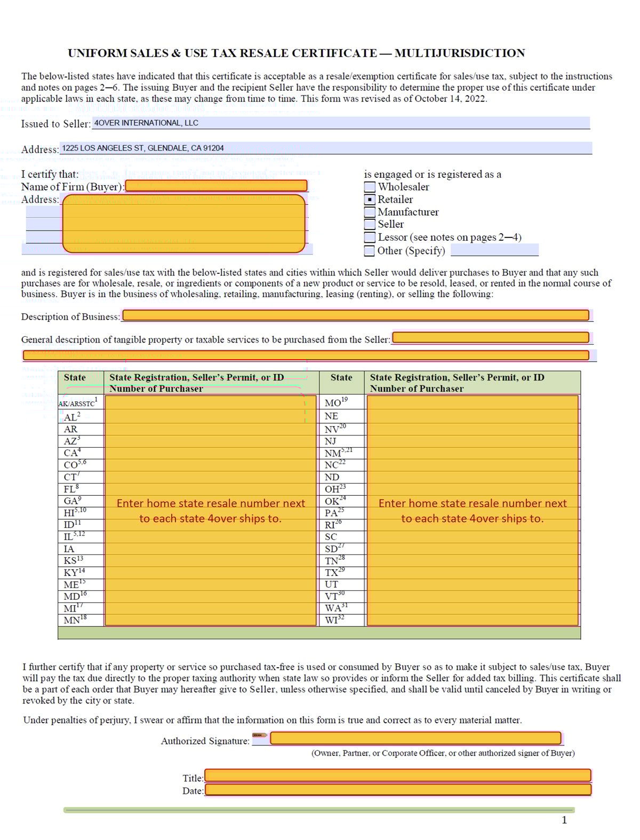The width and height of the screenshot is (640, 840).
Task: Click the Description of Business field
Action: pos(356,315)
